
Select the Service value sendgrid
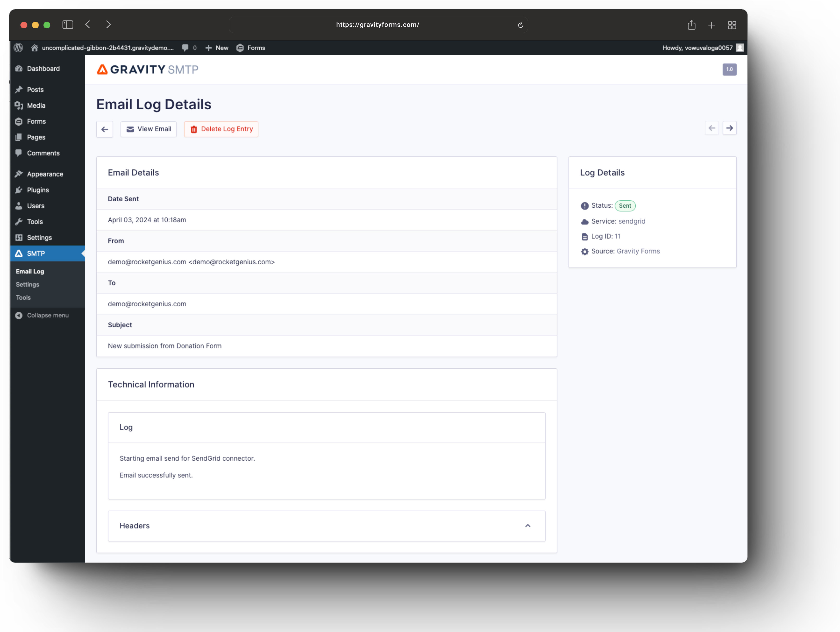[x=632, y=222]
